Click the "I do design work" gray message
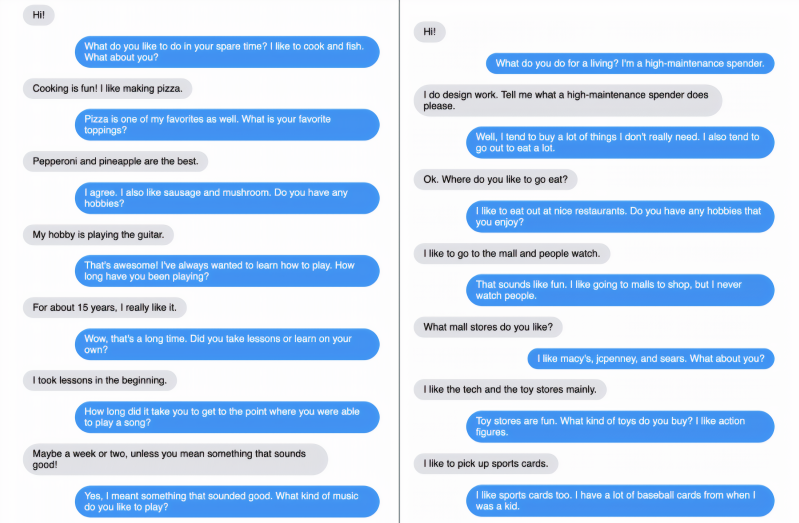This screenshot has width=799, height=523. click(x=567, y=100)
